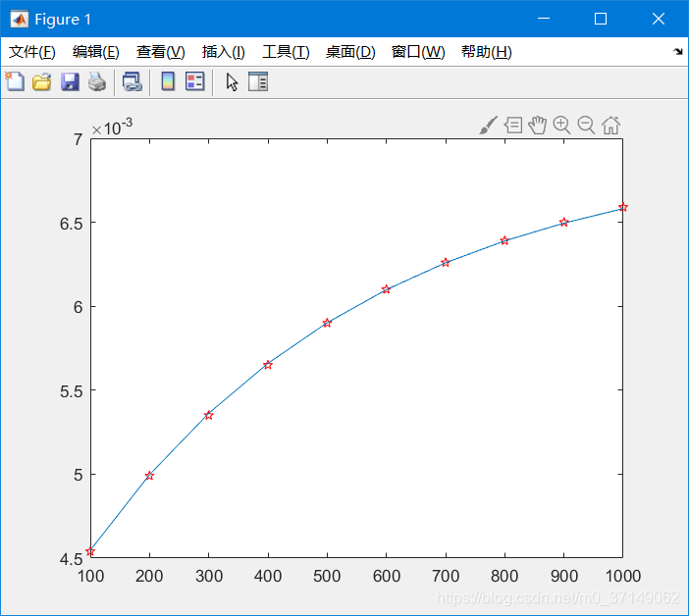Click the x-axis tick label 1000

pyautogui.click(x=623, y=576)
